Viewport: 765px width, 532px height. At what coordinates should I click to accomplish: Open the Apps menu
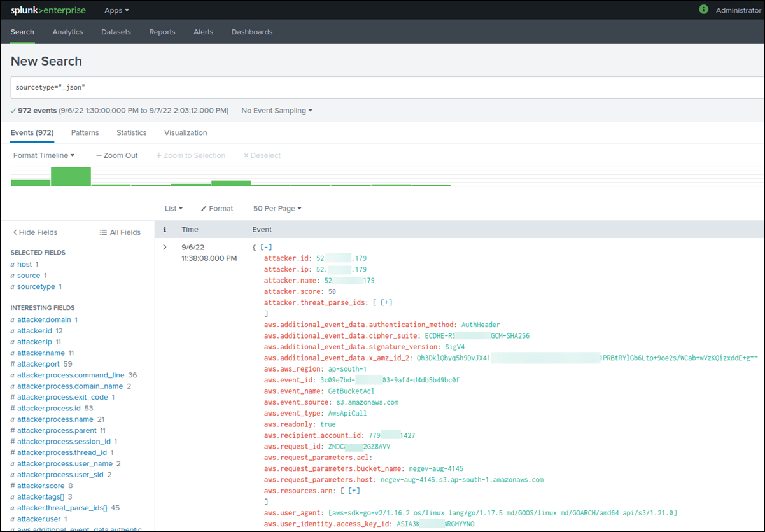tap(116, 10)
